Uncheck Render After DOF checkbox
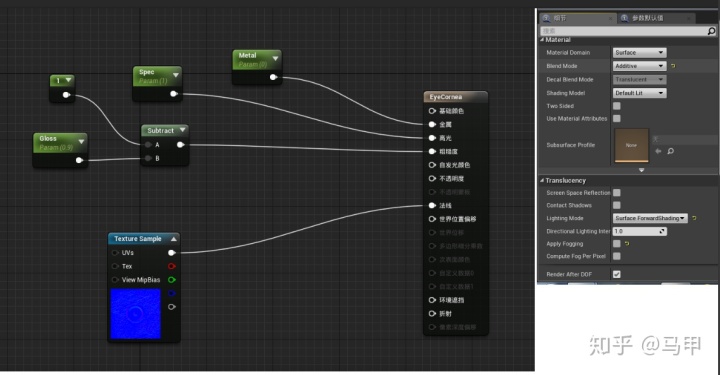The height and width of the screenshot is (375, 720). coord(617,274)
